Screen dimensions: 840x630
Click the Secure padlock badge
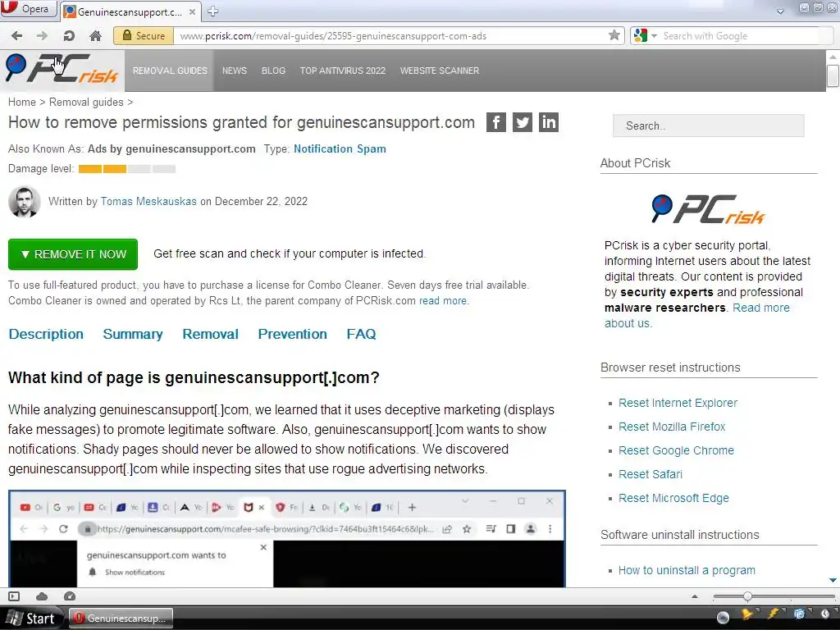144,36
